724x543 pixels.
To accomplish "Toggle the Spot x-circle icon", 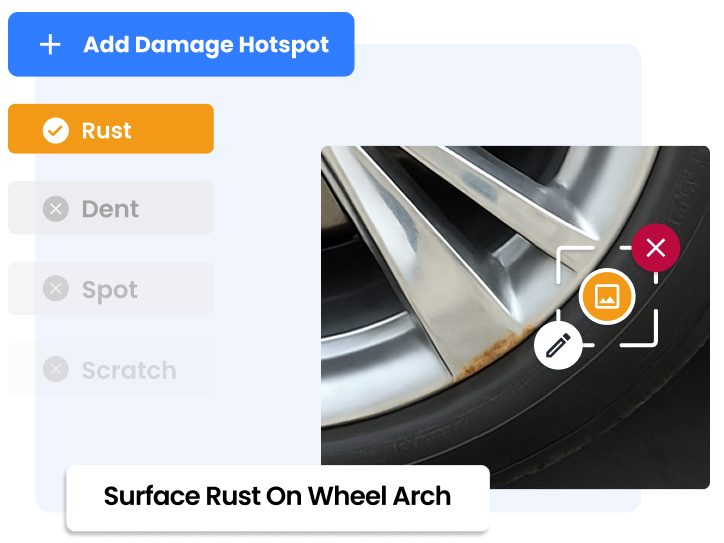I will (56, 289).
